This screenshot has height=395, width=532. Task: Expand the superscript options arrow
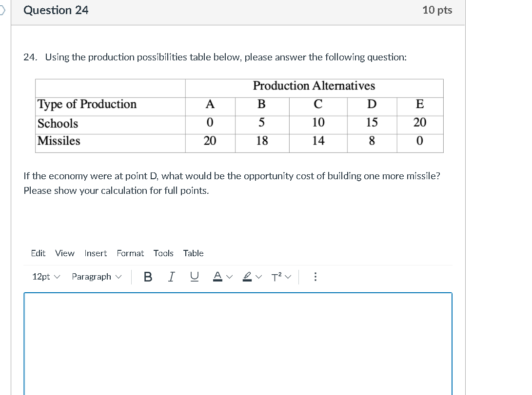(288, 277)
